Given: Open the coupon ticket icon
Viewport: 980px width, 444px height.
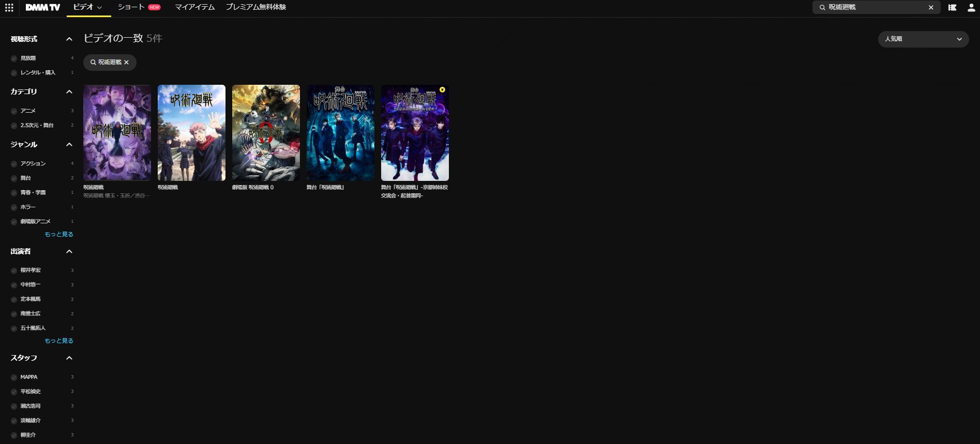Looking at the screenshot, I should (x=952, y=7).
